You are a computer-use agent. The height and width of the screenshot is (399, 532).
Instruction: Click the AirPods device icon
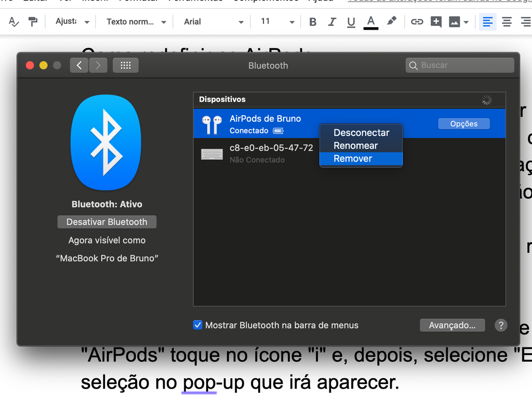212,125
